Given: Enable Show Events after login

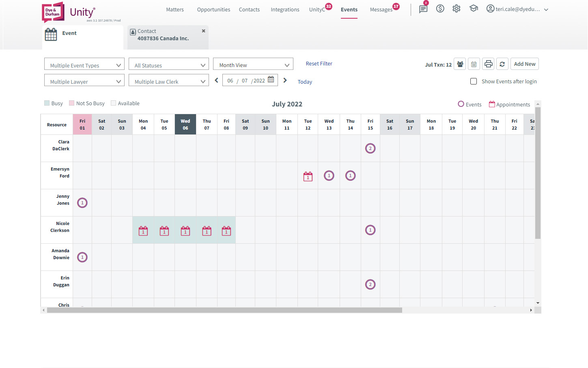Looking at the screenshot, I should 474,81.
